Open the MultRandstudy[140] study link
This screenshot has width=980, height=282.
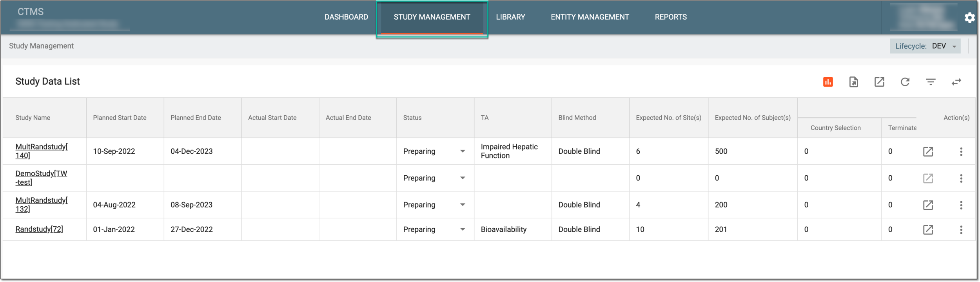(42, 151)
